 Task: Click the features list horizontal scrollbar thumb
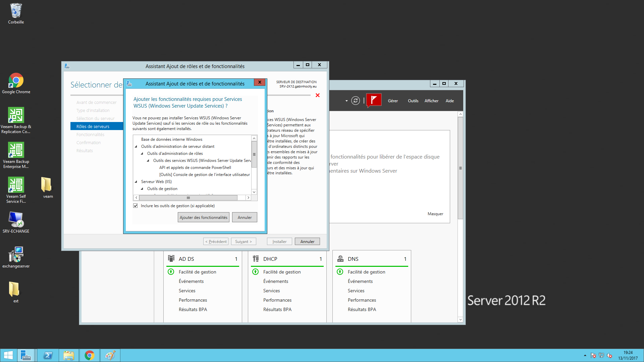pos(189,198)
